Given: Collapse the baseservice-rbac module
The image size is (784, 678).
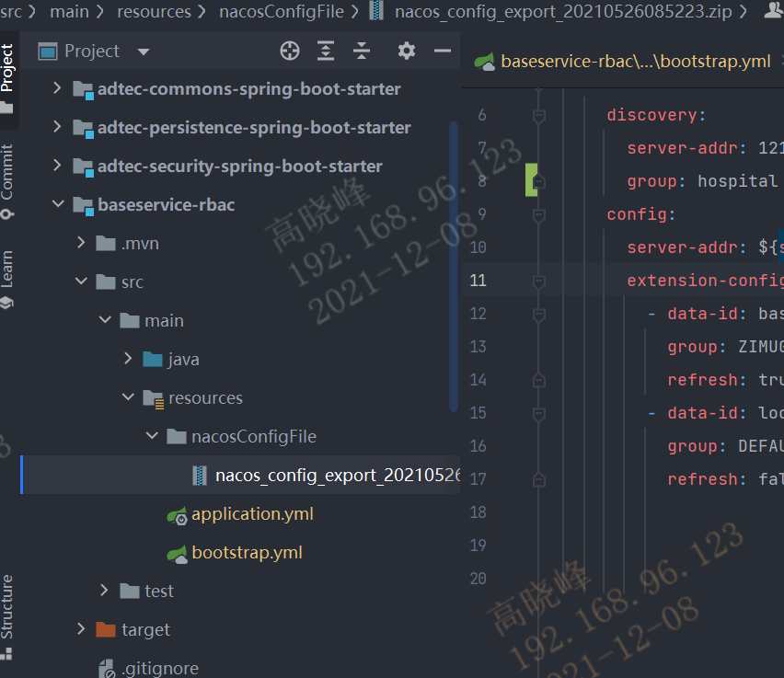Looking at the screenshot, I should coord(58,204).
